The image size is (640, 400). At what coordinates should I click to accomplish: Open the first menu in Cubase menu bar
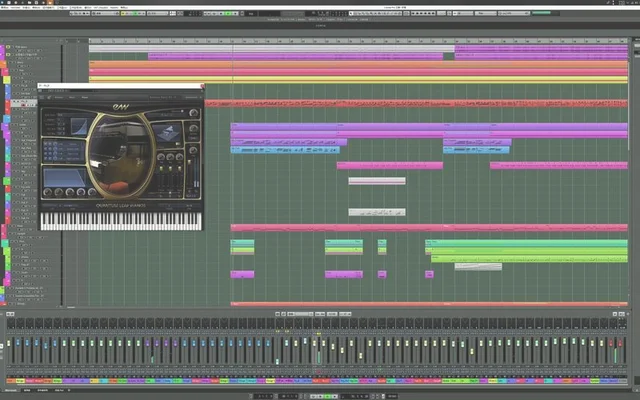(5, 7)
